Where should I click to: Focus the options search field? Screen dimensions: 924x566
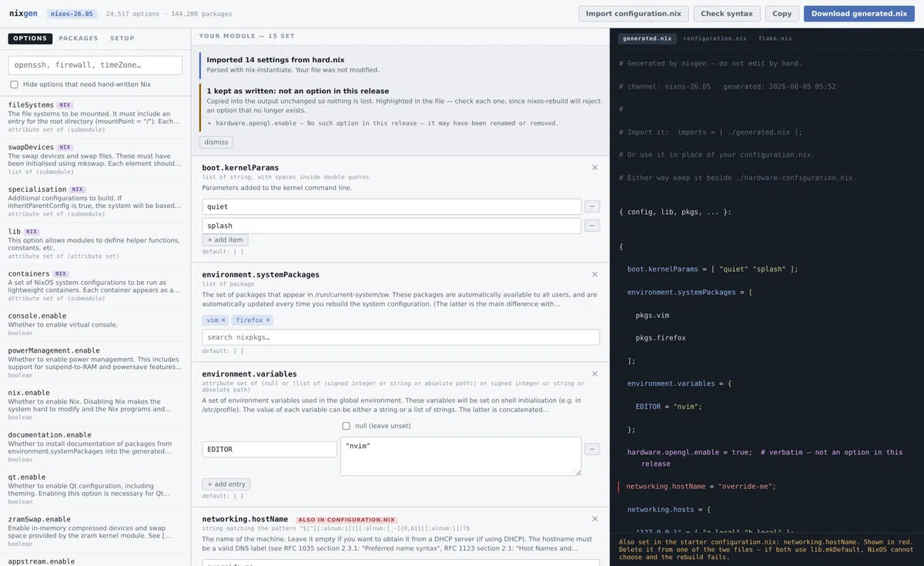(95, 65)
